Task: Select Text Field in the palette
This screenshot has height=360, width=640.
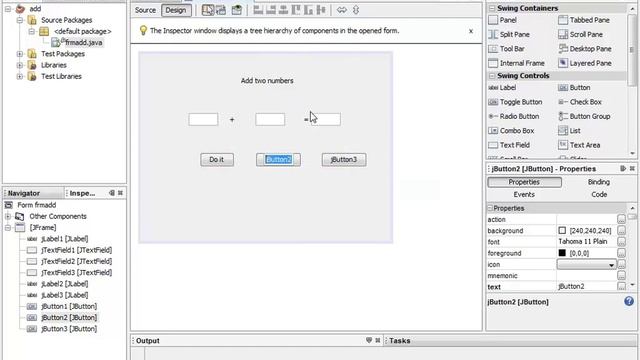Action: pos(509,145)
